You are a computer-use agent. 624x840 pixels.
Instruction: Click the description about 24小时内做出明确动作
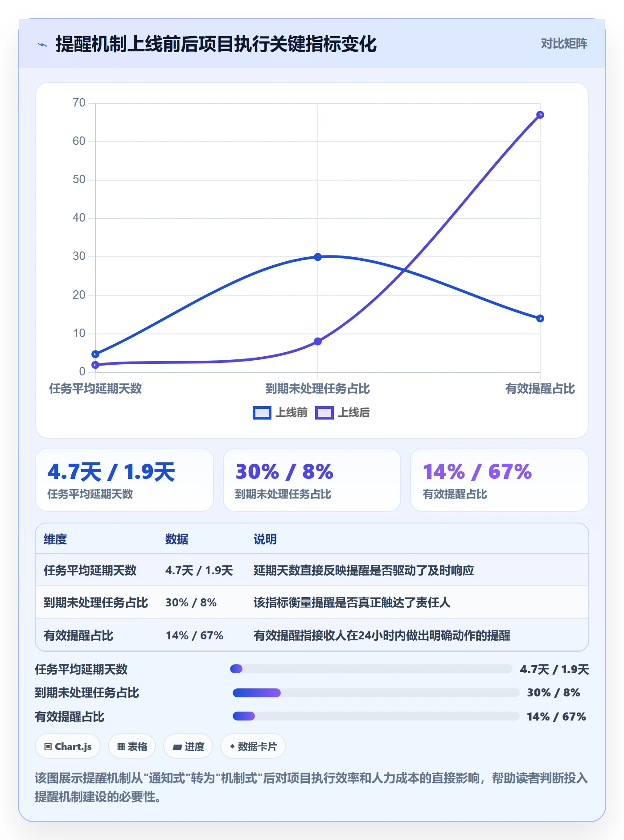[x=382, y=636]
